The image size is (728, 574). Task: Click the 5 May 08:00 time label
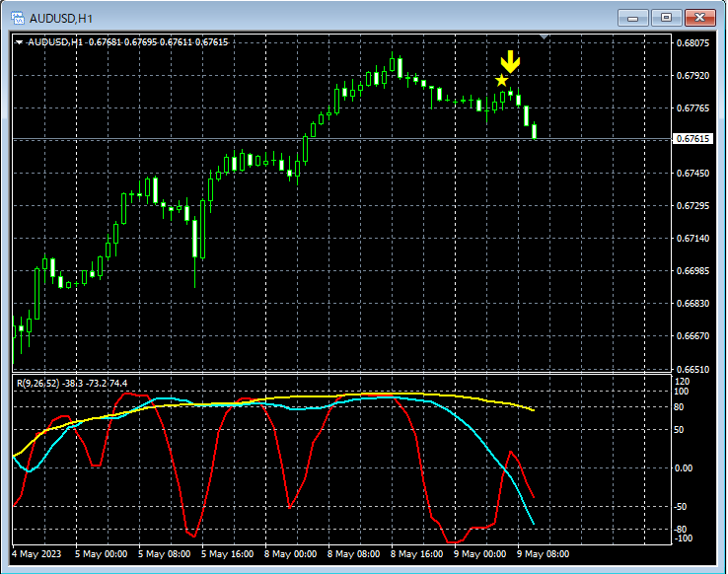coord(164,554)
